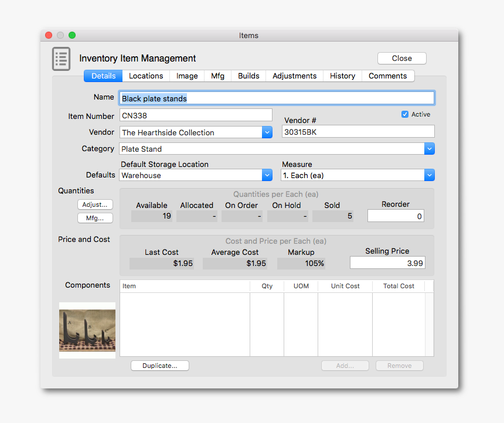Go to the Builds tab
Viewport: 504px width, 423px height.
pos(248,76)
